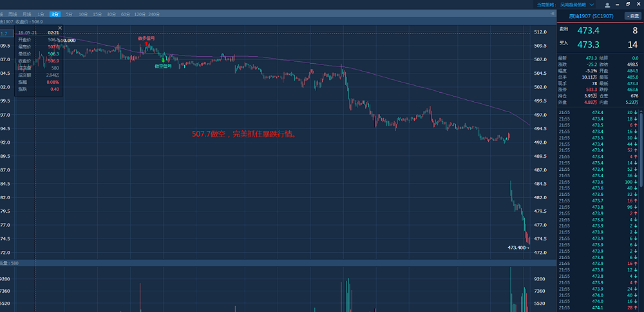644x312 pixels.
Task: Minimize the trading application window
Action: [x=617, y=5]
